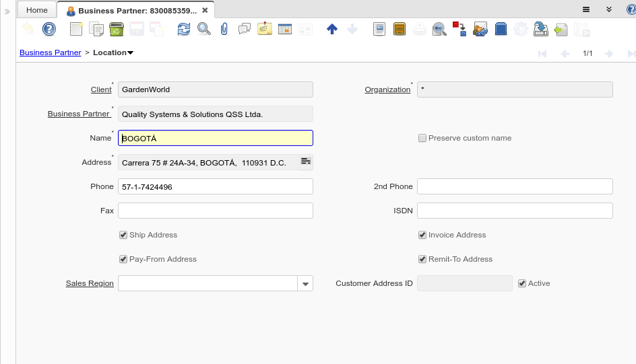The height and width of the screenshot is (364, 636).
Task: Open the double-chevron menu at top right
Action: click(x=608, y=9)
